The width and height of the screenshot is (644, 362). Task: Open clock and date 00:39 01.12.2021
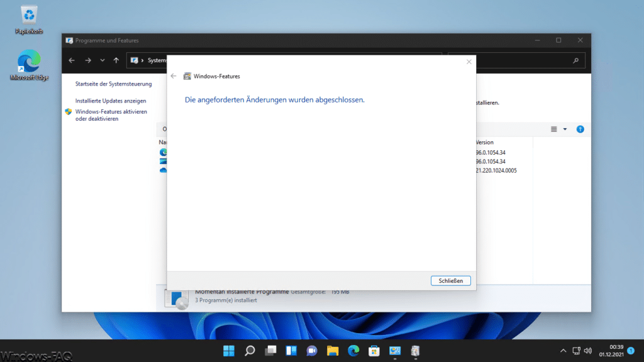611,351
